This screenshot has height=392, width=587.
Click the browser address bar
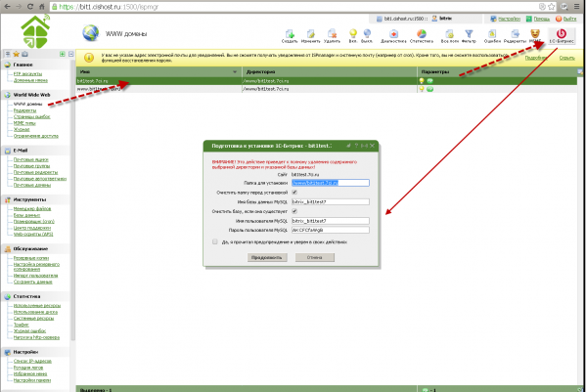pyautogui.click(x=295, y=7)
